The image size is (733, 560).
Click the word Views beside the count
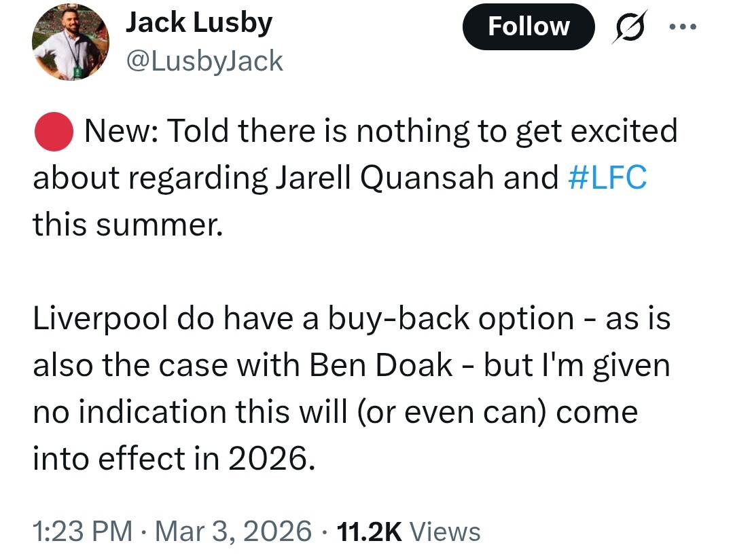coord(446,531)
